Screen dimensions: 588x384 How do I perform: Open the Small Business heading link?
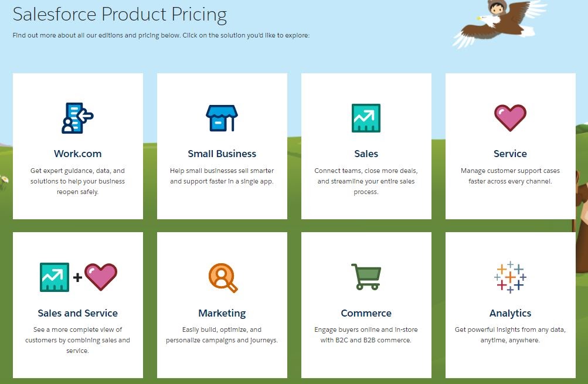[222, 154]
